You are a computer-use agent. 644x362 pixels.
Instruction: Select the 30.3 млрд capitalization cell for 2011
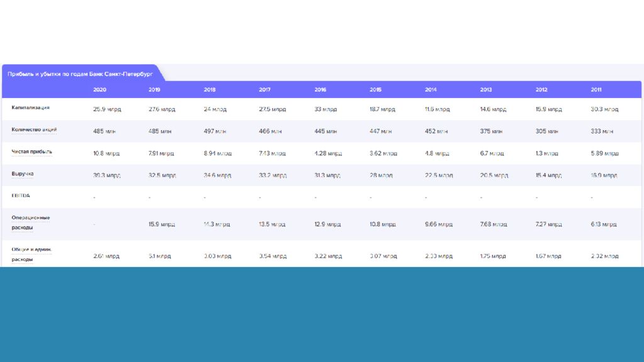604,109
